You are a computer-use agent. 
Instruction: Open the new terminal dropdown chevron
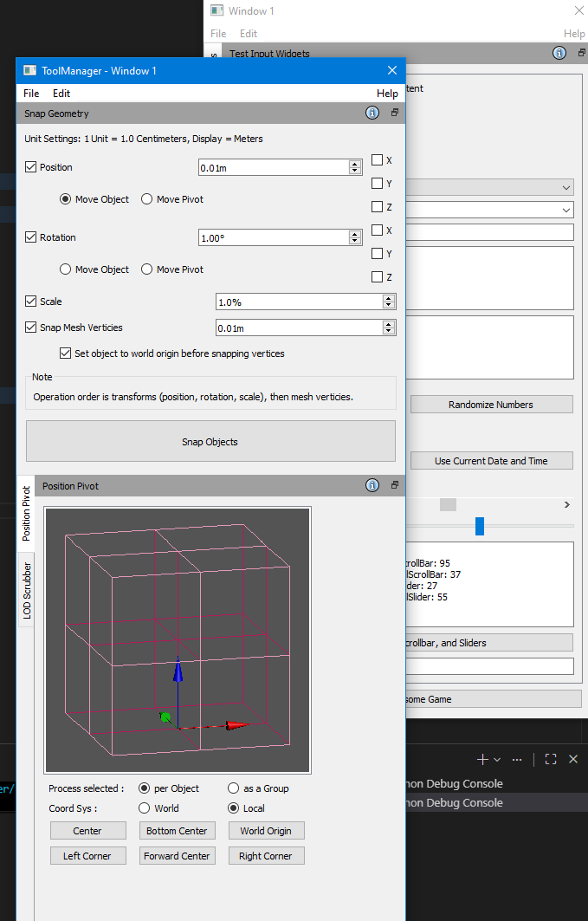pyautogui.click(x=497, y=760)
